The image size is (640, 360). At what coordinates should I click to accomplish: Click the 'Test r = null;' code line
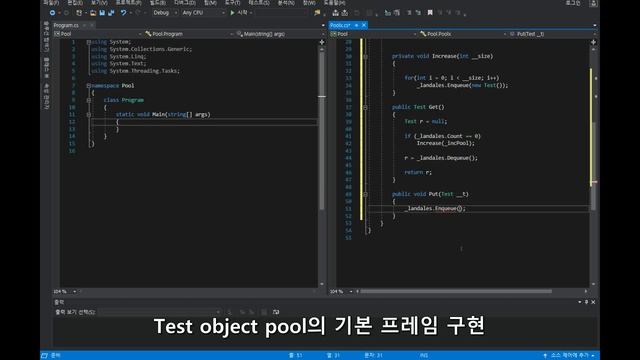[425, 122]
